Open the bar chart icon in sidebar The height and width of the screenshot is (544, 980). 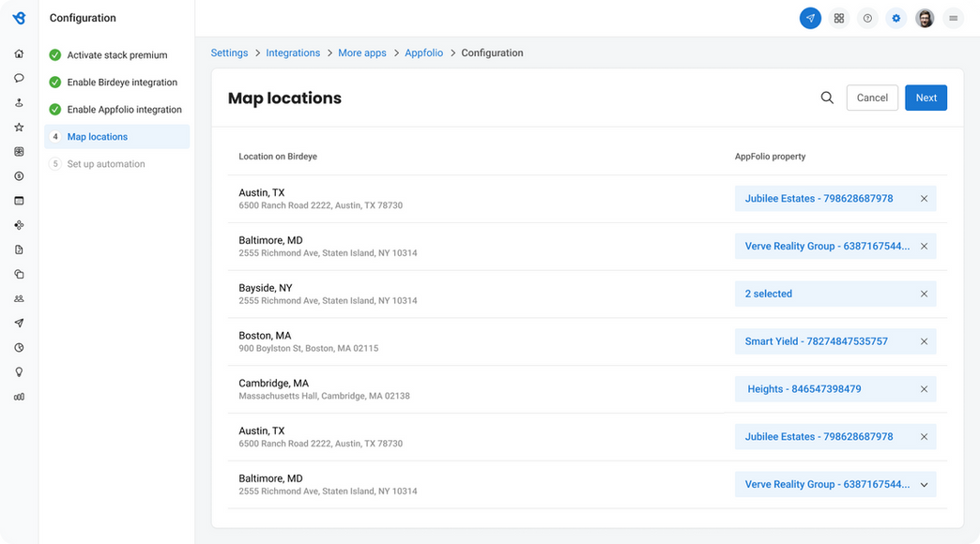tap(20, 397)
